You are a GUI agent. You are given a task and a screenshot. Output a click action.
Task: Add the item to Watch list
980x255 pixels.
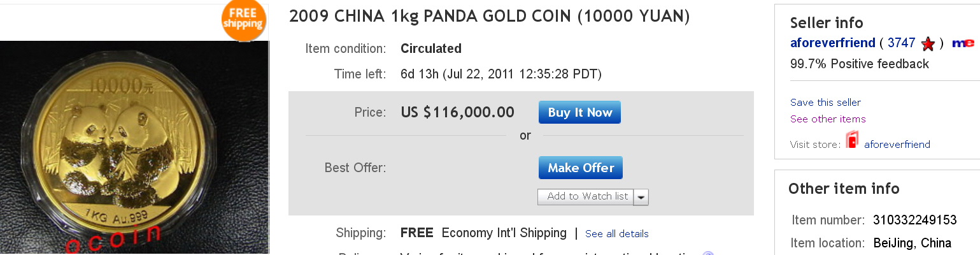point(587,196)
